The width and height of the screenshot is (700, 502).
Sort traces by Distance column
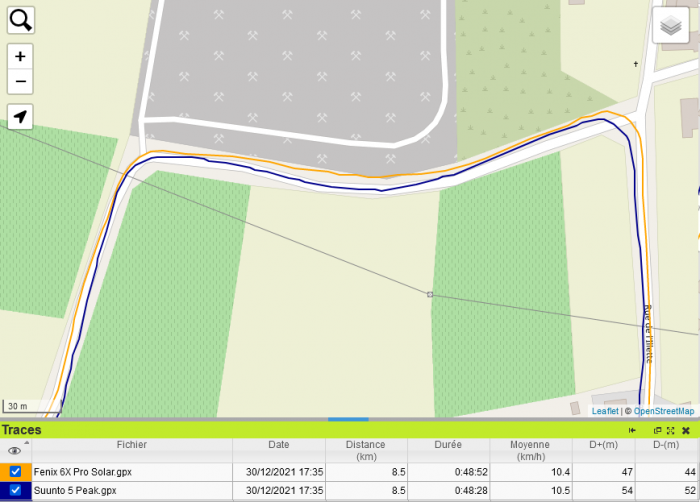pyautogui.click(x=365, y=450)
